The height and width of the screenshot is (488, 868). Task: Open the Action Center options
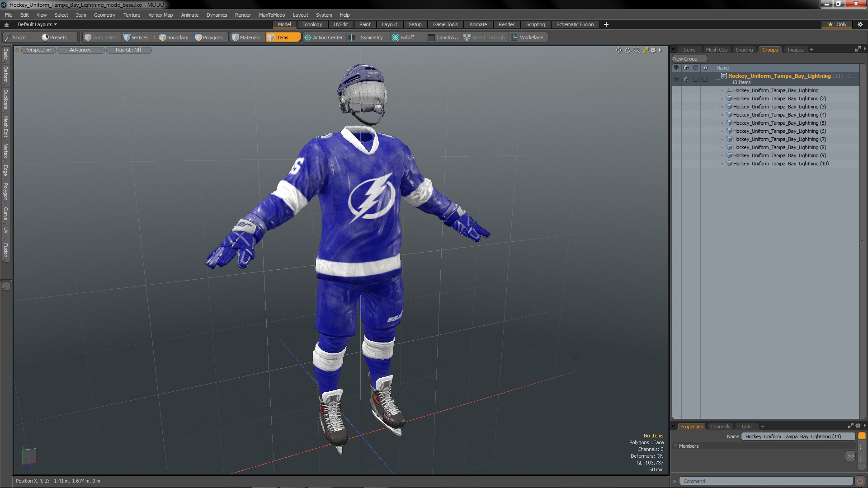pyautogui.click(x=324, y=38)
